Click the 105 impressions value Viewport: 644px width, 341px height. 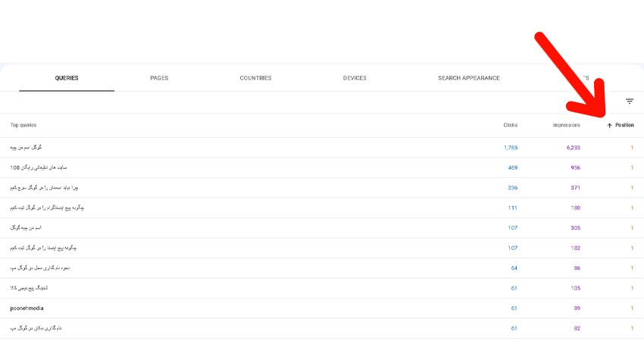575,288
